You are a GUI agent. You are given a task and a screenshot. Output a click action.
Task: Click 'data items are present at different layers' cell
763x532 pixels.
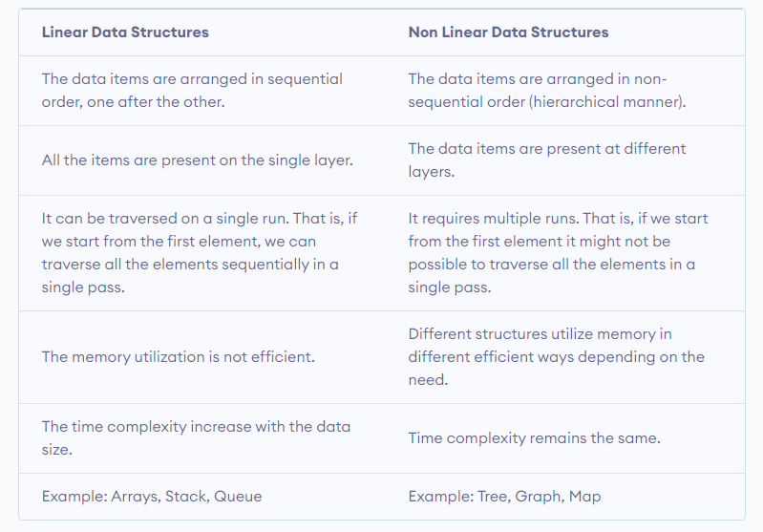546,160
